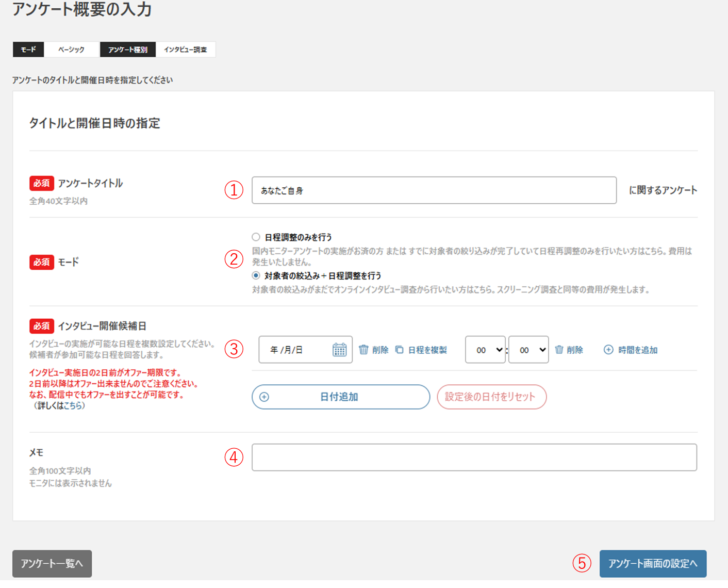The height and width of the screenshot is (588, 728).
Task: Click the trash icon beside the time selectors
Action: (559, 350)
